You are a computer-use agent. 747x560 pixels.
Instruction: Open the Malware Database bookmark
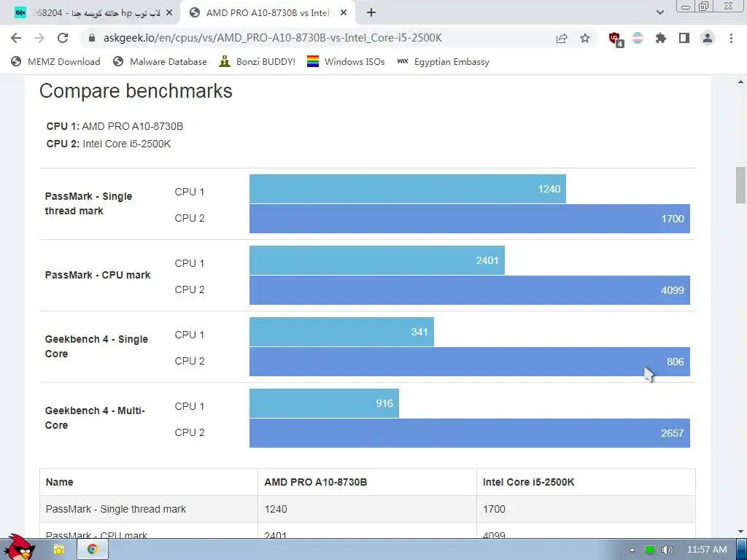pos(160,61)
